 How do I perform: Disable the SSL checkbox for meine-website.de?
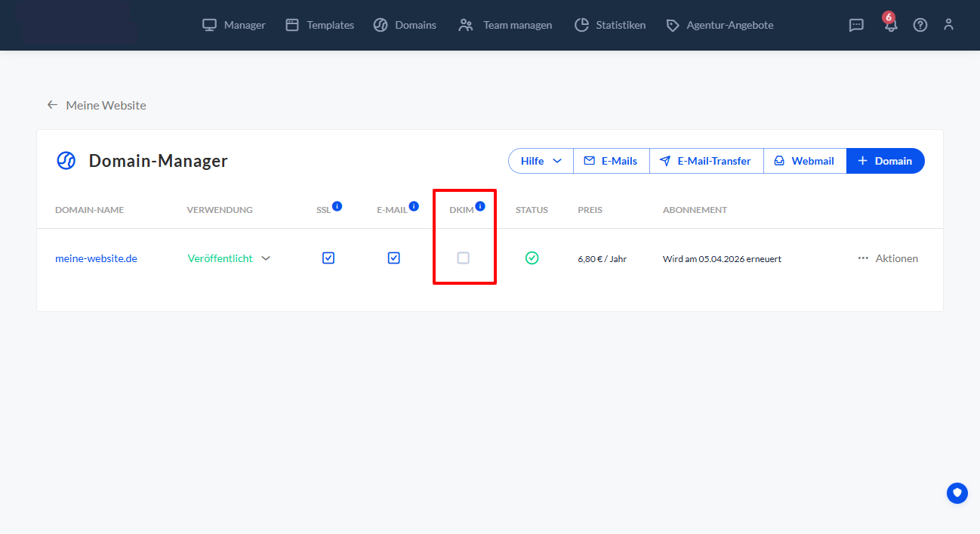click(x=328, y=258)
